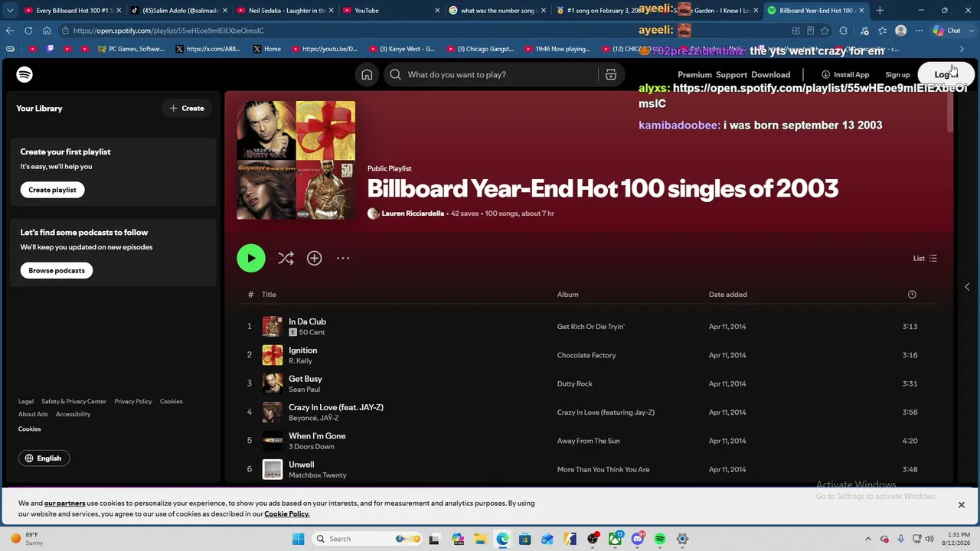This screenshot has width=980, height=551.
Task: Reload the page in the browser
Action: (28, 31)
